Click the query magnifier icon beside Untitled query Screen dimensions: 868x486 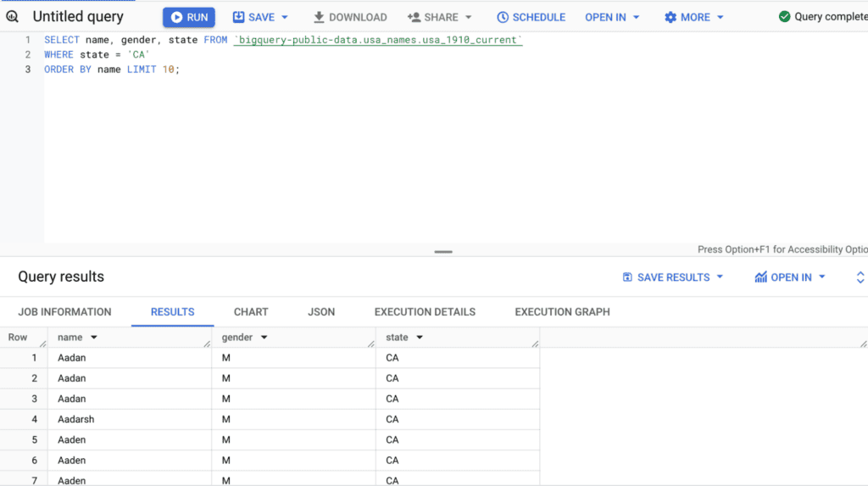click(12, 17)
